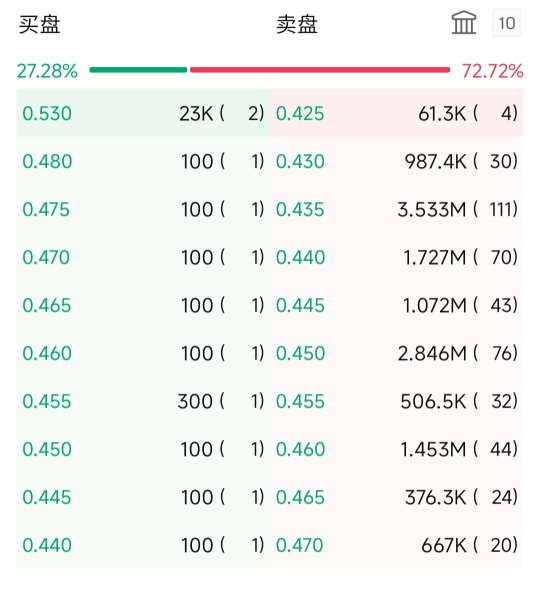Viewport: 540px width, 593px height.
Task: Tap the bid price 0.480
Action: pos(47,161)
